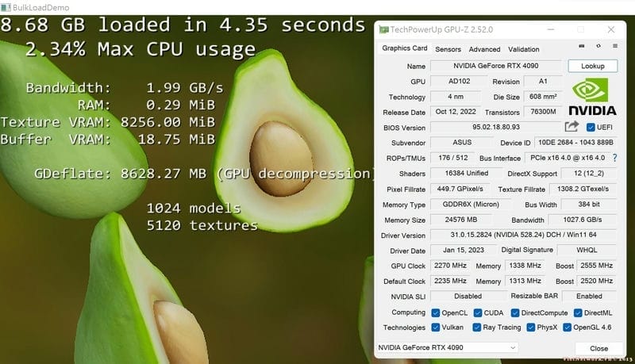
Task: Click the NVIDIA logo image
Action: click(x=592, y=98)
